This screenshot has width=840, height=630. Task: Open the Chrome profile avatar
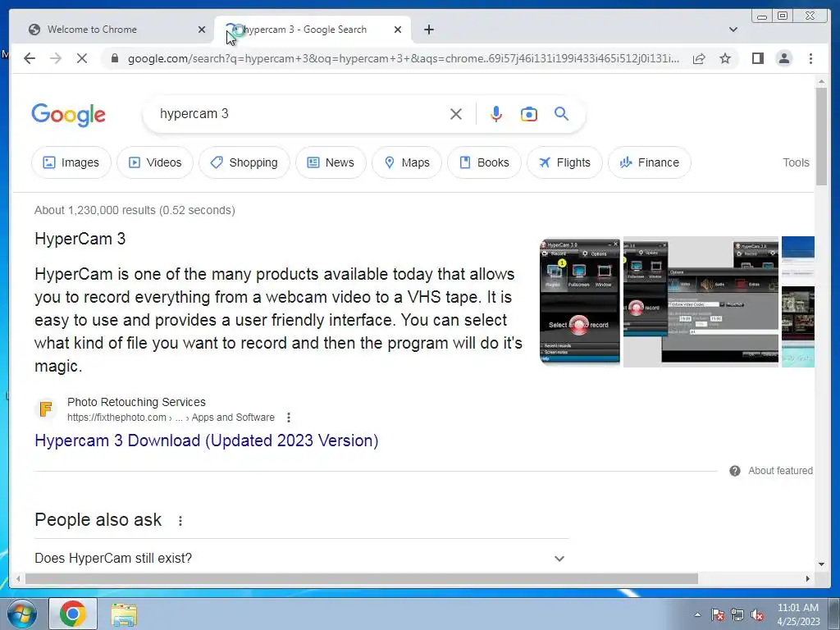(783, 58)
